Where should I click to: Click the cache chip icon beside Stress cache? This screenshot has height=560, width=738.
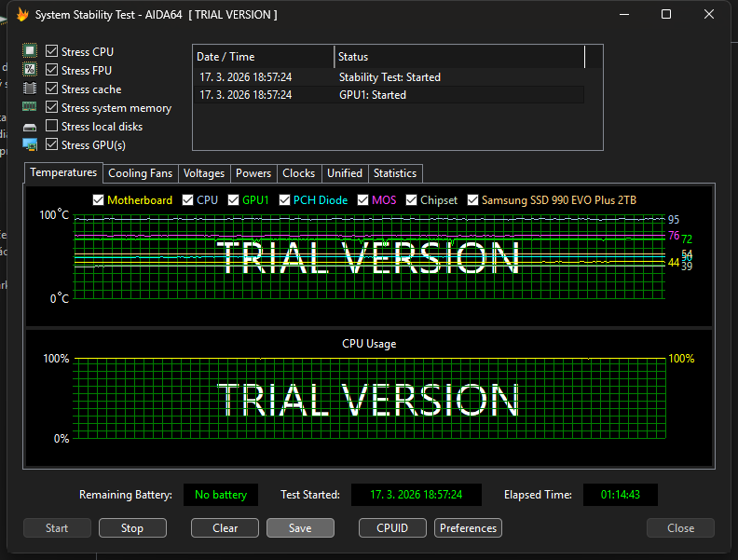[30, 89]
